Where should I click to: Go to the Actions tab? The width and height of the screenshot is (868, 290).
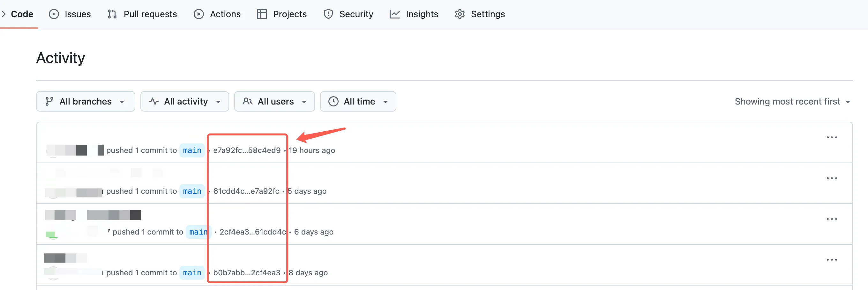tap(217, 14)
